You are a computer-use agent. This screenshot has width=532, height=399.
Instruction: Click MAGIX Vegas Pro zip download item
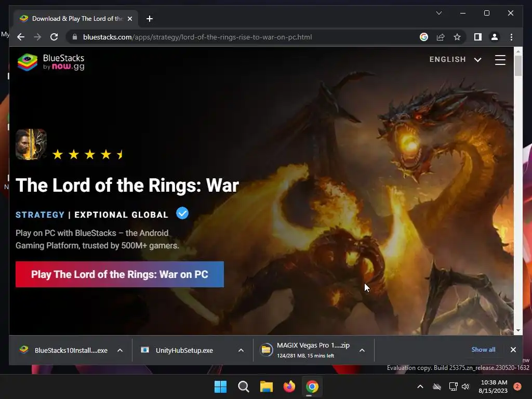[305, 350]
